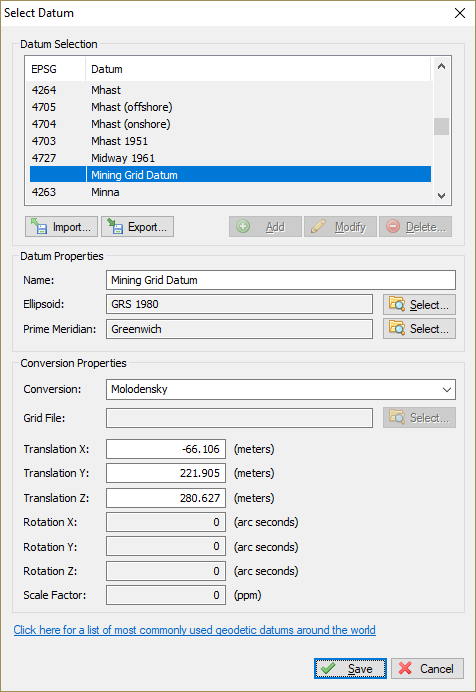
Task: Select Mhast (offshore) datum entry
Action: coord(230,107)
